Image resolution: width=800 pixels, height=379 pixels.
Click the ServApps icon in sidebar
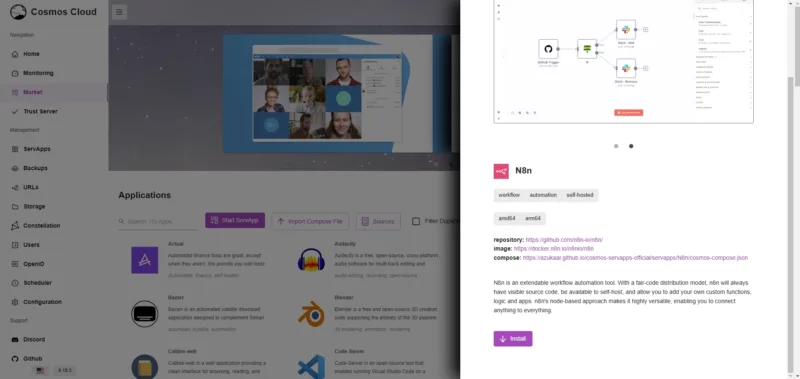point(14,149)
